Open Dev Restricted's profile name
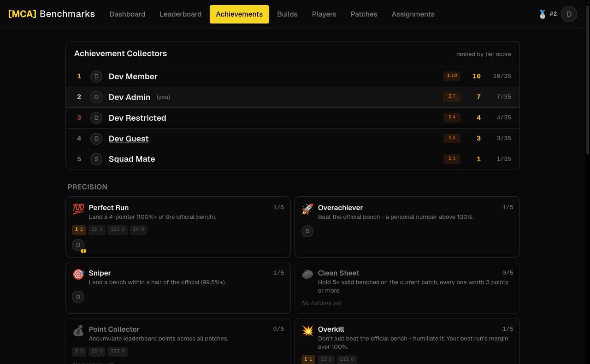The height and width of the screenshot is (364, 590). pos(137,118)
